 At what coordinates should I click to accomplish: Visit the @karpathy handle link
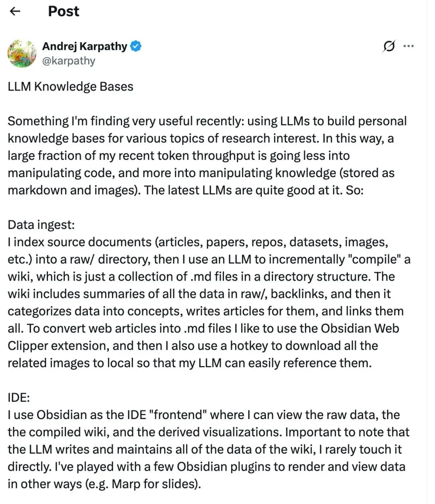tap(68, 61)
